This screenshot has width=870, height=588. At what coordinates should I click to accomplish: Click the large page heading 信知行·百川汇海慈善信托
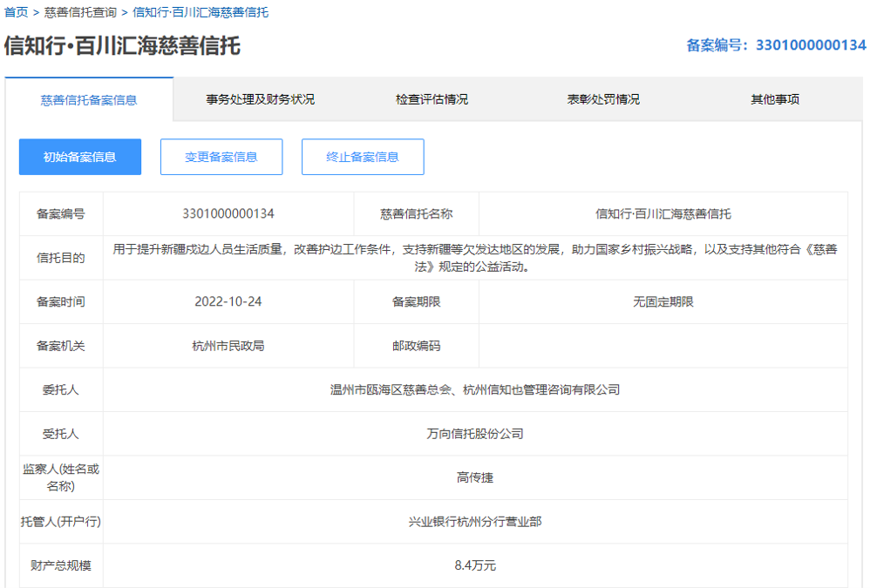pos(122,45)
